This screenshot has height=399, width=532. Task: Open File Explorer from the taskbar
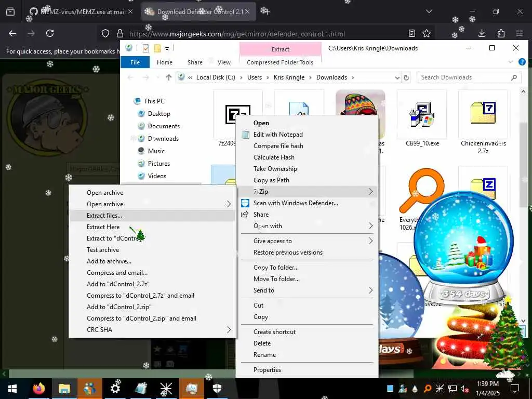coord(64,389)
